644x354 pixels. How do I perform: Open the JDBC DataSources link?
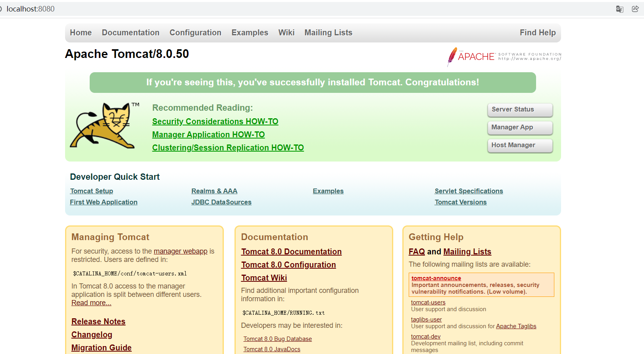pyautogui.click(x=221, y=202)
